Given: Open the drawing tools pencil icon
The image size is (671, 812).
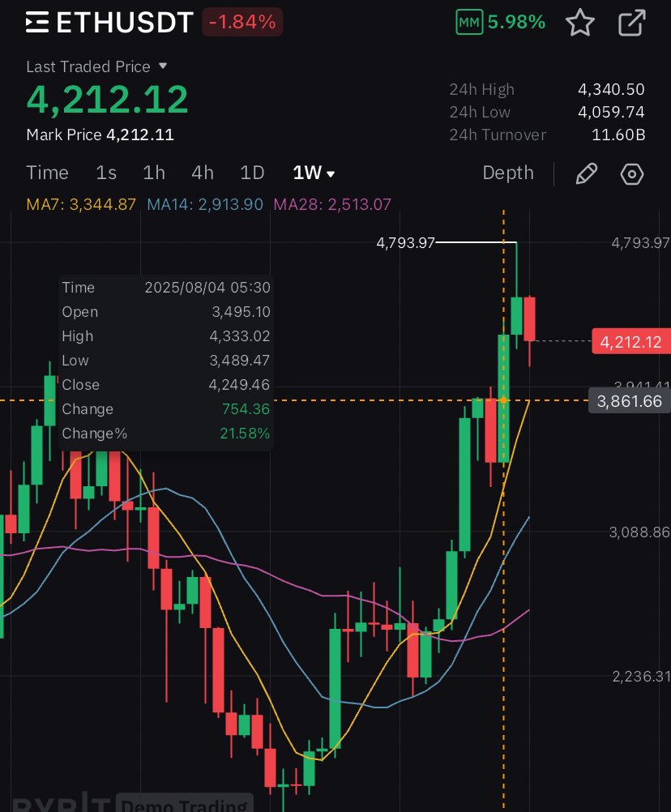Looking at the screenshot, I should pyautogui.click(x=587, y=173).
